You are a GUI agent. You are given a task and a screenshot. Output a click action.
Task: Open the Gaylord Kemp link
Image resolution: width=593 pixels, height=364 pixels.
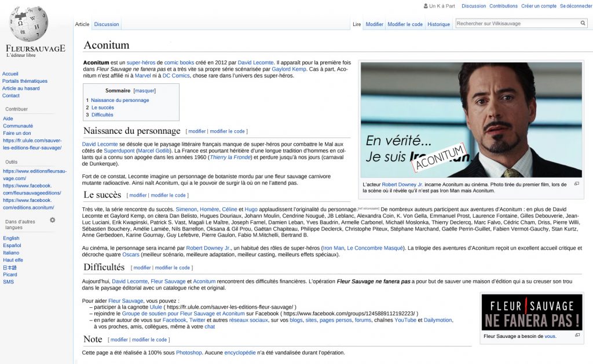(289, 69)
